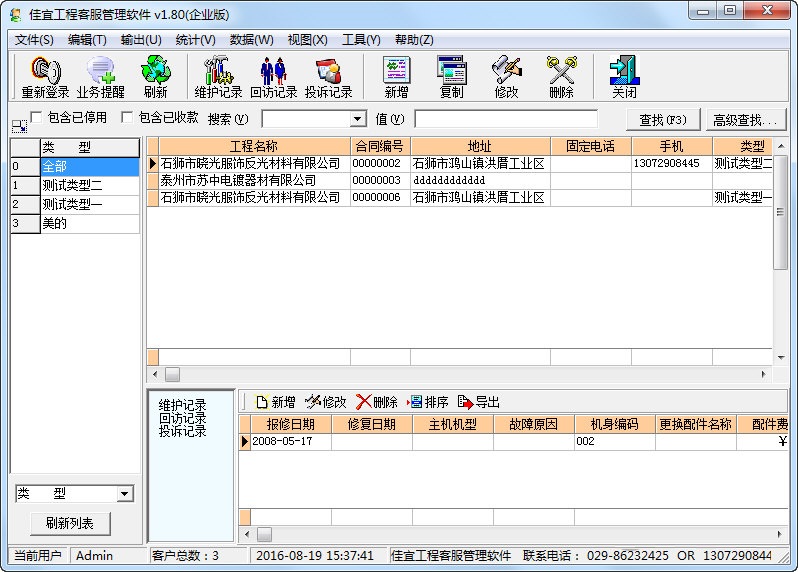
Task: Add a record via the lower-panel 新增
Action: (x=275, y=402)
